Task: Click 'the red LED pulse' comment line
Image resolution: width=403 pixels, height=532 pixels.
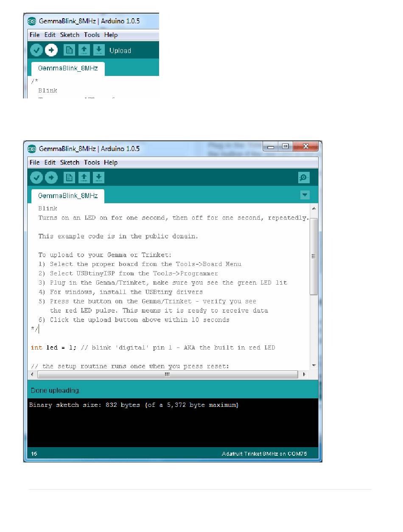Action: click(x=159, y=311)
